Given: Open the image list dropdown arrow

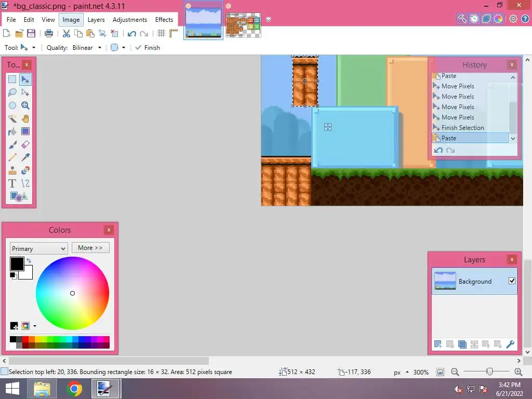Looking at the screenshot, I should point(269,19).
